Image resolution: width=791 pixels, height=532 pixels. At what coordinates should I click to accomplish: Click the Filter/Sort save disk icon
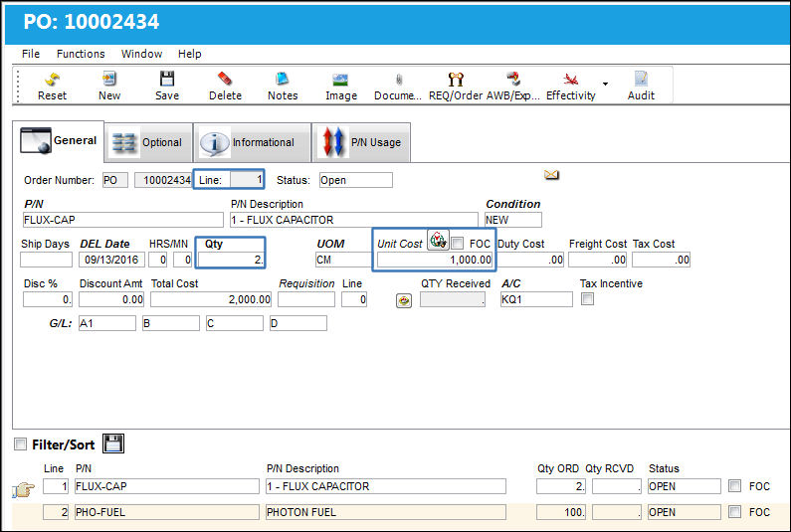(113, 443)
